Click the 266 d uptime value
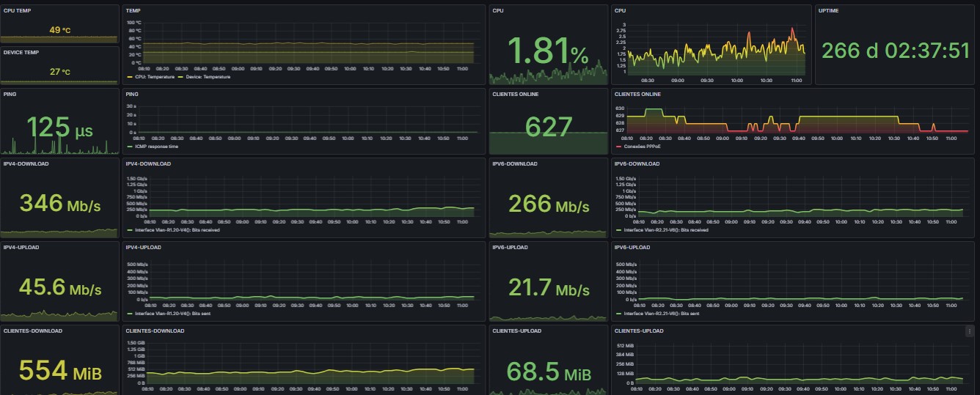The height and width of the screenshot is (395, 980). tap(896, 50)
